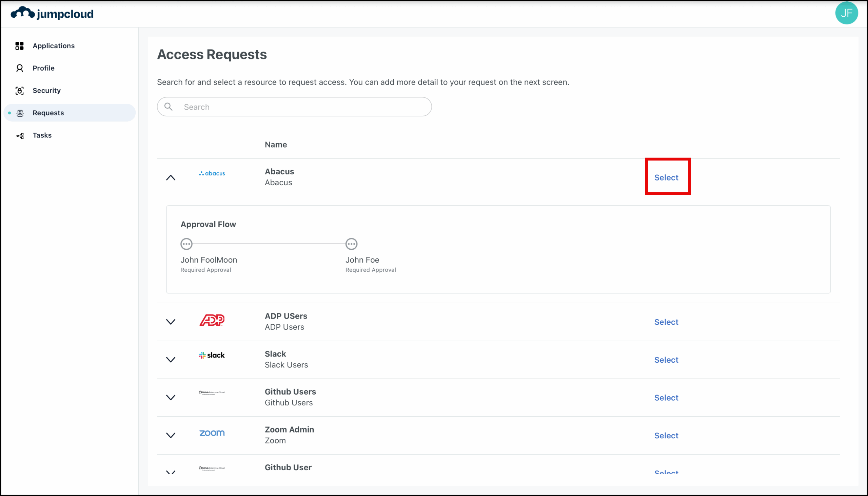Expand the Zoom Admin row
This screenshot has width=868, height=496.
pyautogui.click(x=171, y=435)
